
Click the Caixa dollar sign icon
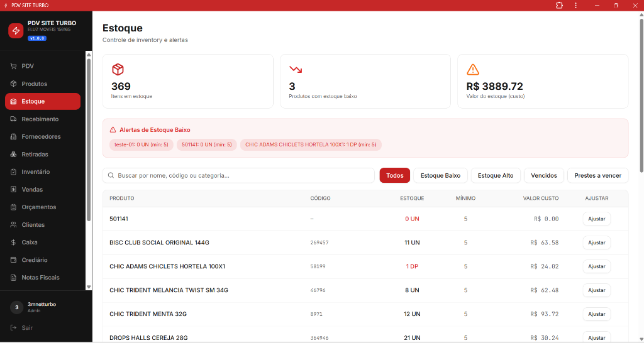[14, 242]
